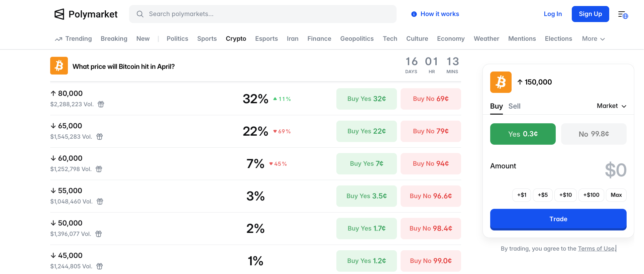Viewport: 644px width, 274px height.
Task: Open the Market order type dropdown
Action: (611, 106)
